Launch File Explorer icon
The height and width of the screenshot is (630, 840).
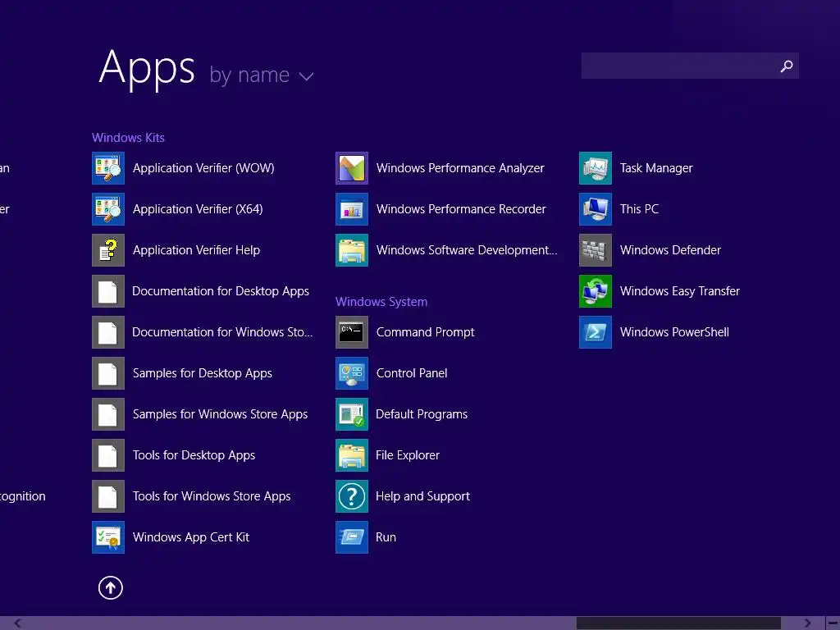point(352,455)
